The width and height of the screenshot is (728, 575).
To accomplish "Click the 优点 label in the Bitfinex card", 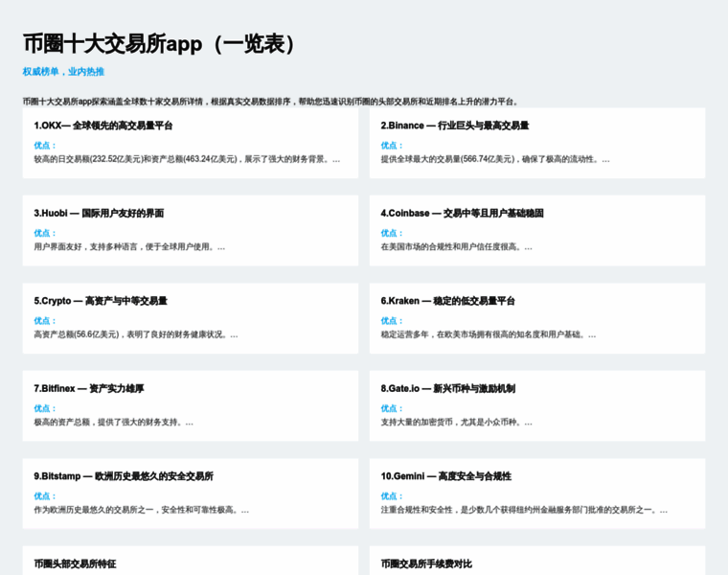I will pyautogui.click(x=45, y=408).
